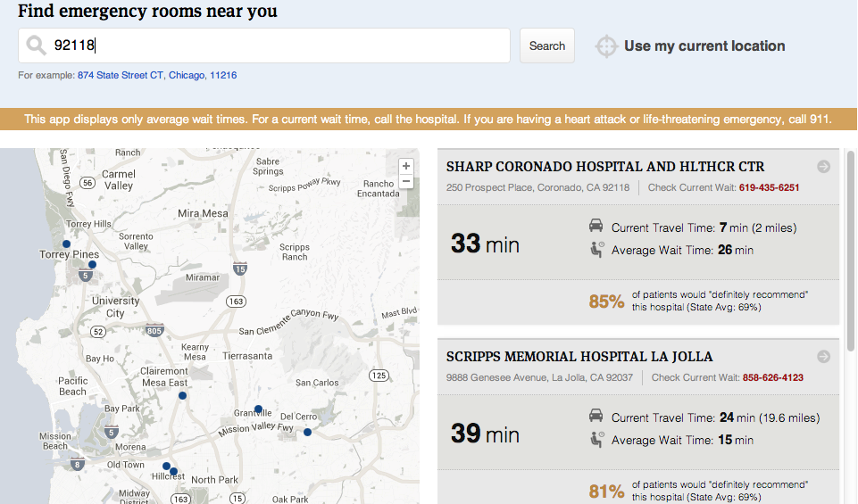Open example 874 State Street CT link
Screen dimensions: 858x504
click(x=121, y=76)
